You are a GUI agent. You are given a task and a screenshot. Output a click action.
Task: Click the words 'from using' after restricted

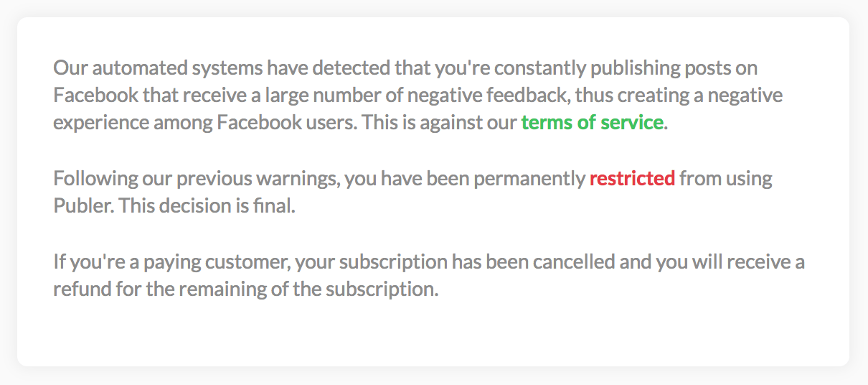click(726, 178)
